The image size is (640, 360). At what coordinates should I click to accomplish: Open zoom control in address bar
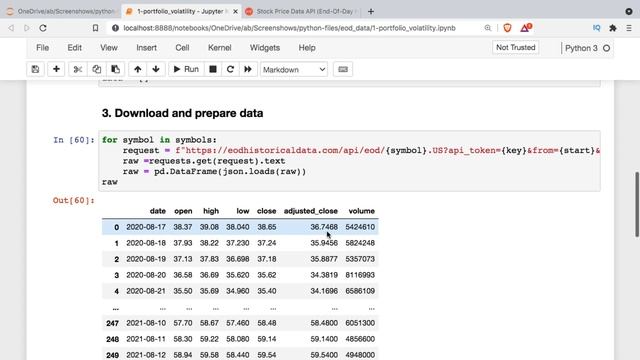[x=488, y=28]
